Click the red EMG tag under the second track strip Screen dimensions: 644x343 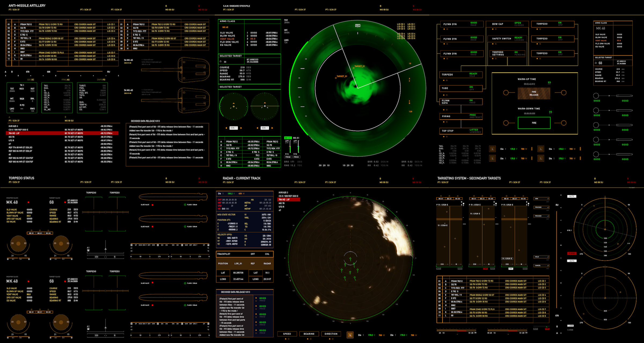[x=485, y=269]
